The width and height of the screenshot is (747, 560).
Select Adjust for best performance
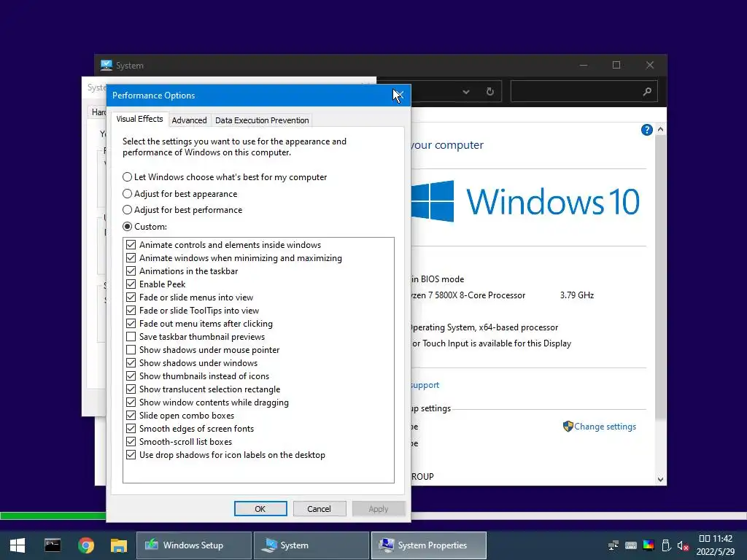pos(182,210)
